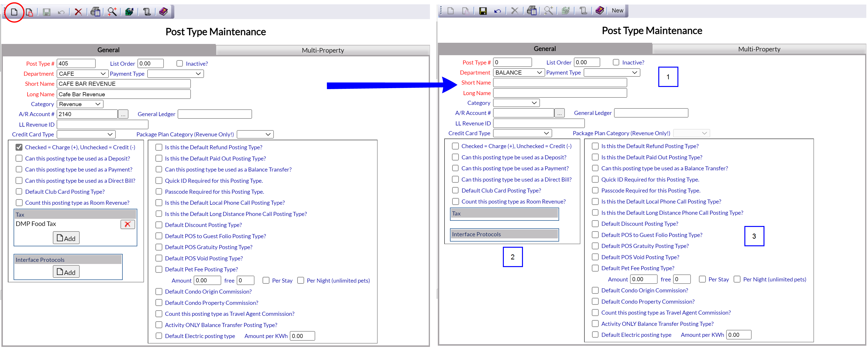Click greyed New page icon, right toolbar
Image resolution: width=868 pixels, height=349 pixels.
pyautogui.click(x=450, y=11)
